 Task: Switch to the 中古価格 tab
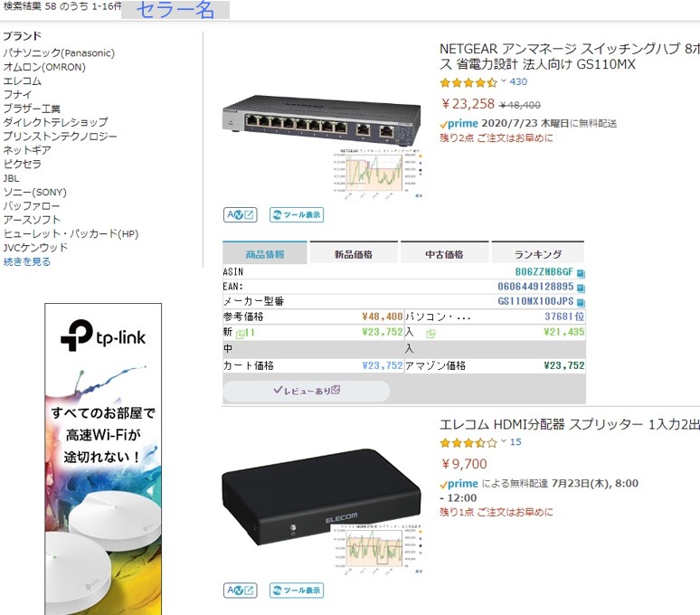[444, 253]
